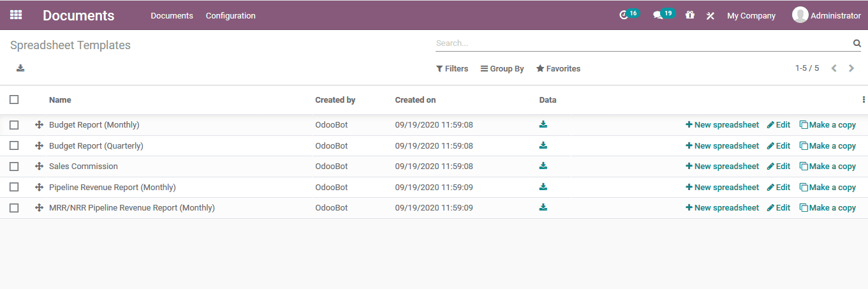The height and width of the screenshot is (289, 868).
Task: Expand the Favorites dropdown
Action: 558,69
